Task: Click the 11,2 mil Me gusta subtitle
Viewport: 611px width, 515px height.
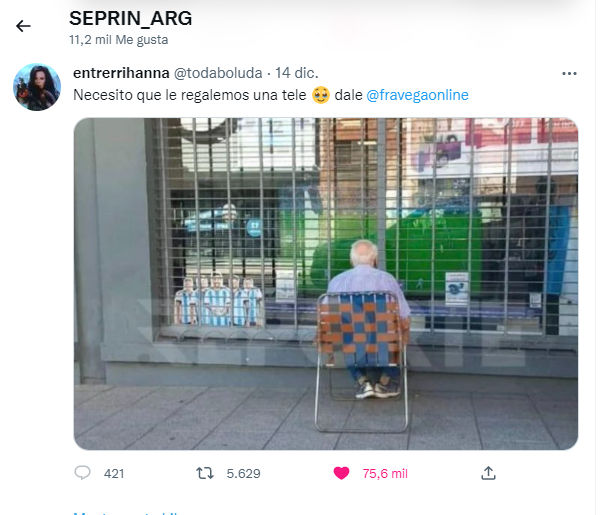Action: pos(118,40)
